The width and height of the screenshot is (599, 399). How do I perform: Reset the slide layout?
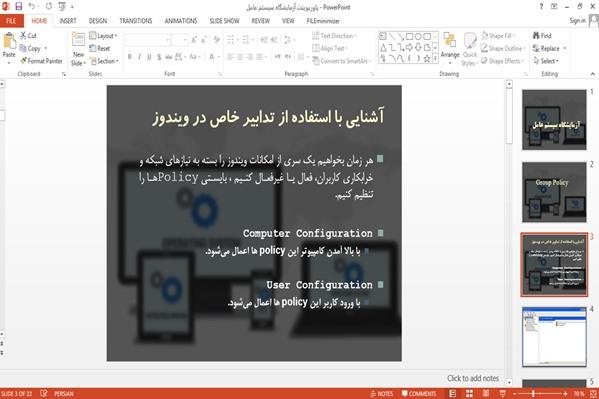pos(100,48)
